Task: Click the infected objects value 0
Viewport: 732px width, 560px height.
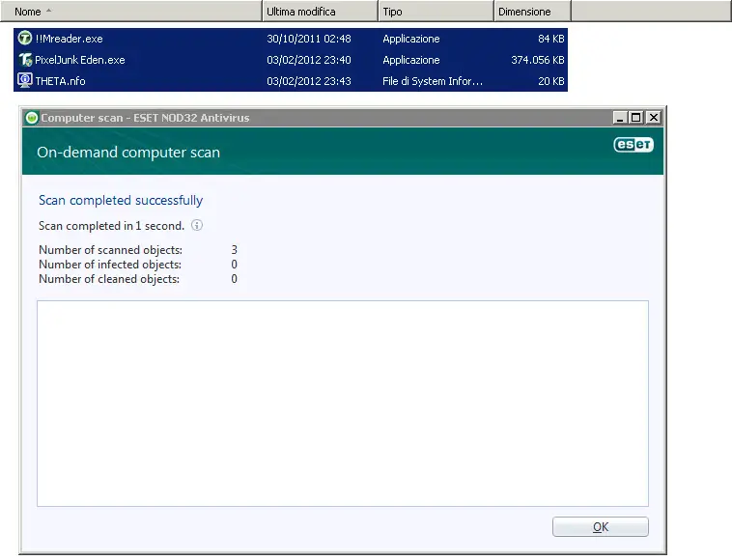Action: coord(234,265)
